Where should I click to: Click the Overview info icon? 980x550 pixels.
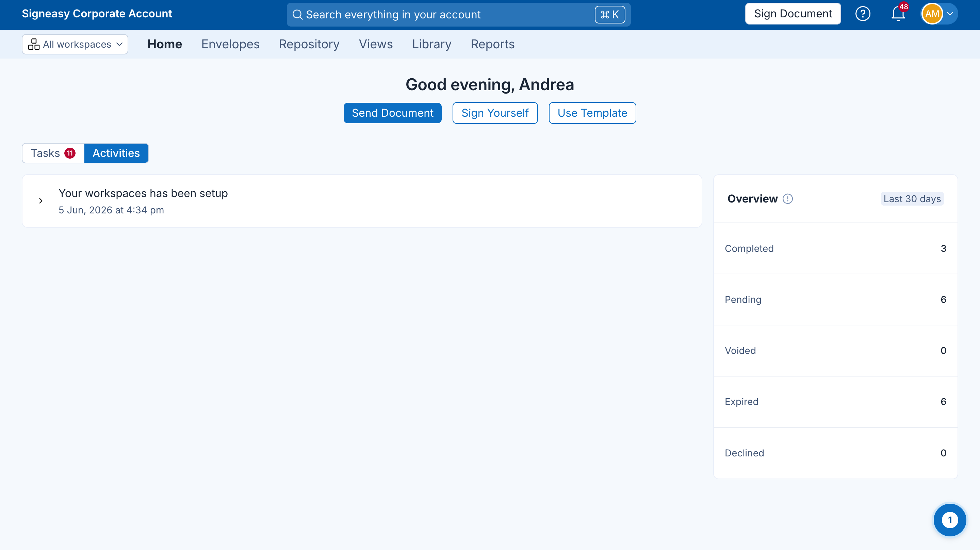787,199
